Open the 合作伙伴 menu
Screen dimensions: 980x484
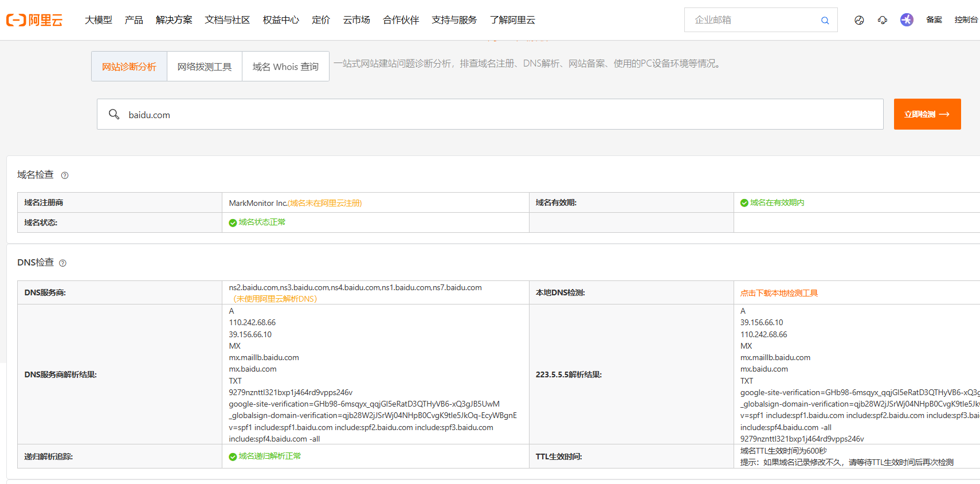(x=401, y=20)
